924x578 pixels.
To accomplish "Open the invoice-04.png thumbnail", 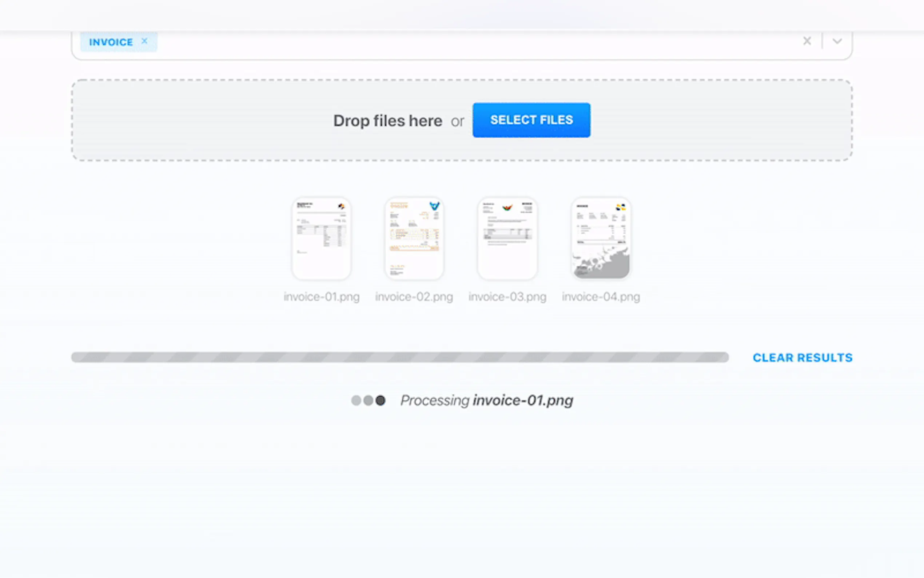I will click(x=600, y=238).
